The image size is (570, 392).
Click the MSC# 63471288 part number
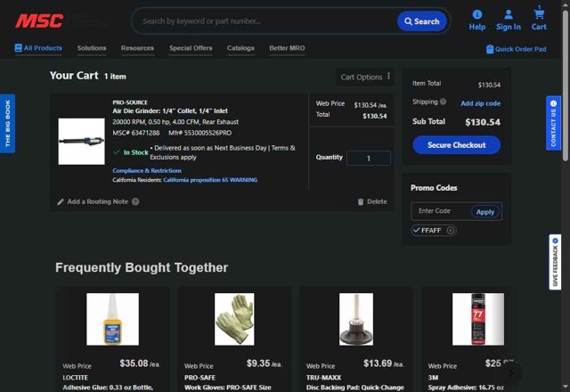click(x=136, y=133)
